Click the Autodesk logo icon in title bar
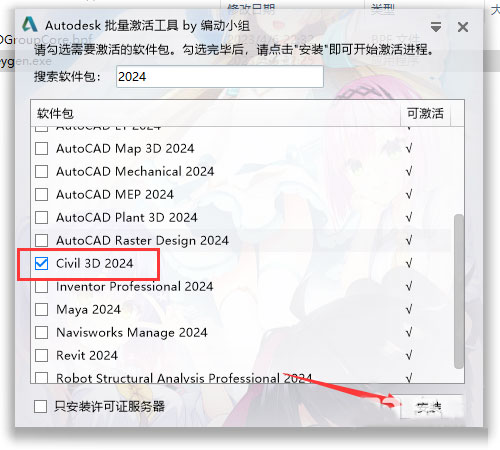Image resolution: width=500 pixels, height=450 pixels. (x=30, y=25)
